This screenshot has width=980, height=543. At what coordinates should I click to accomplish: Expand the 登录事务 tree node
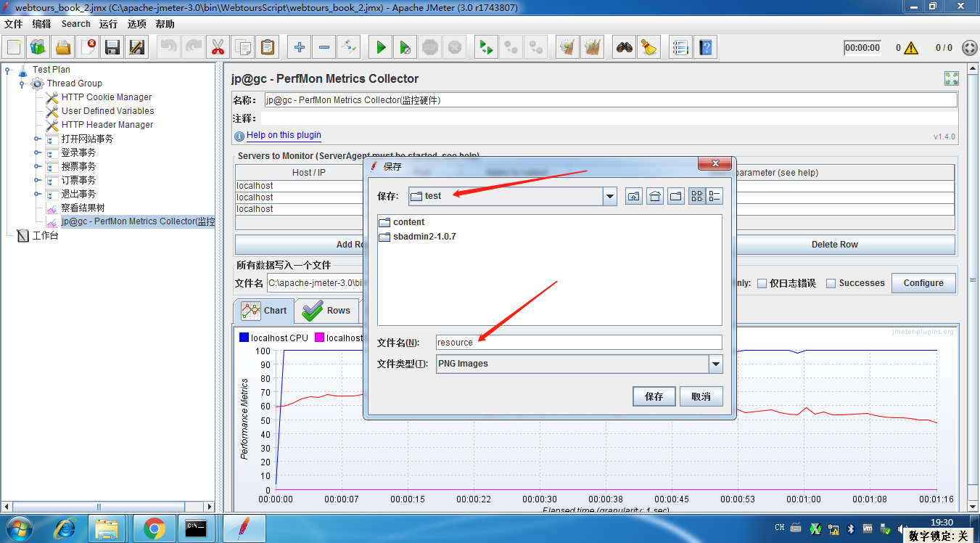click(x=37, y=152)
